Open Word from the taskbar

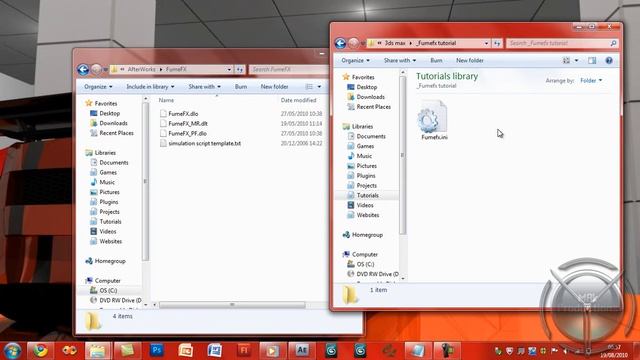215,350
